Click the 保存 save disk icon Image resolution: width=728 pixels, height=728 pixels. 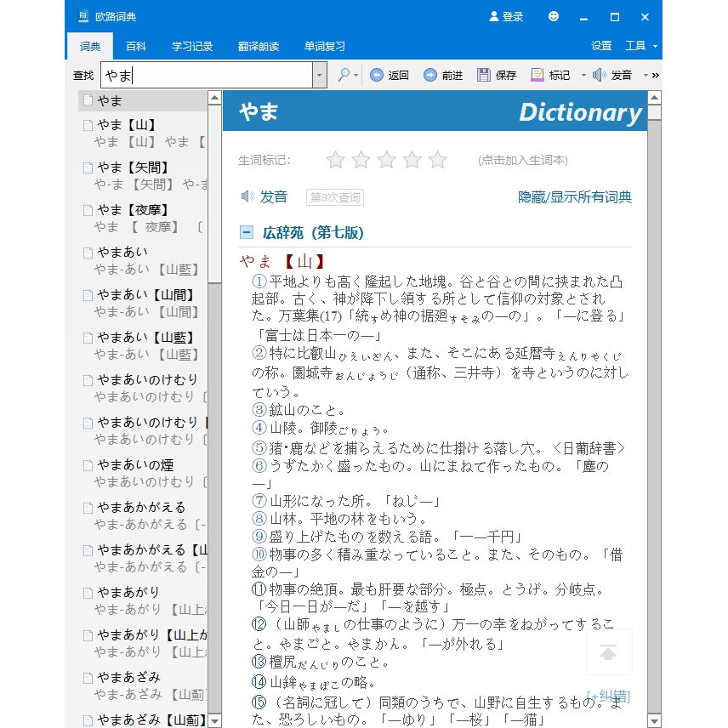(484, 75)
